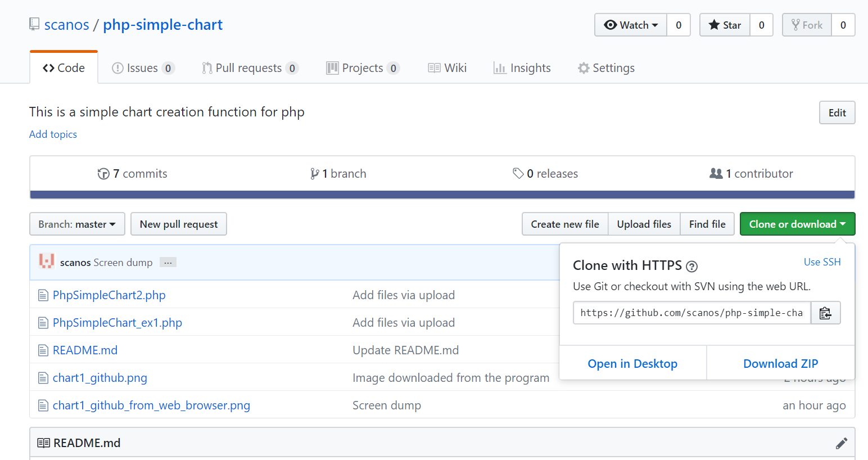
Task: Click New pull request button
Action: tap(179, 224)
